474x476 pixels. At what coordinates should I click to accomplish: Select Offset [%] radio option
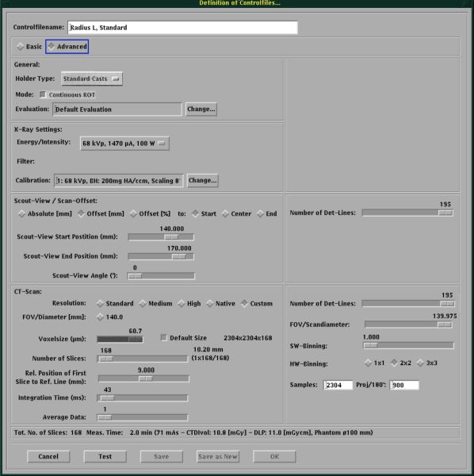[x=150, y=213]
